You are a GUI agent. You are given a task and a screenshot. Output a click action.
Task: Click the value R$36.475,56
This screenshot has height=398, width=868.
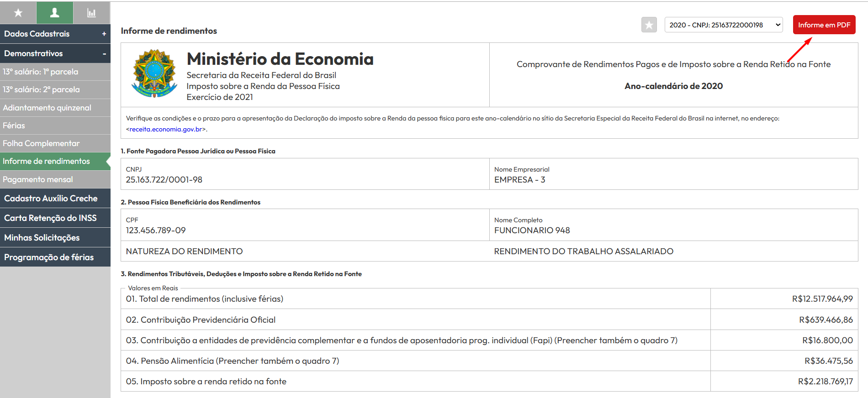pos(829,361)
